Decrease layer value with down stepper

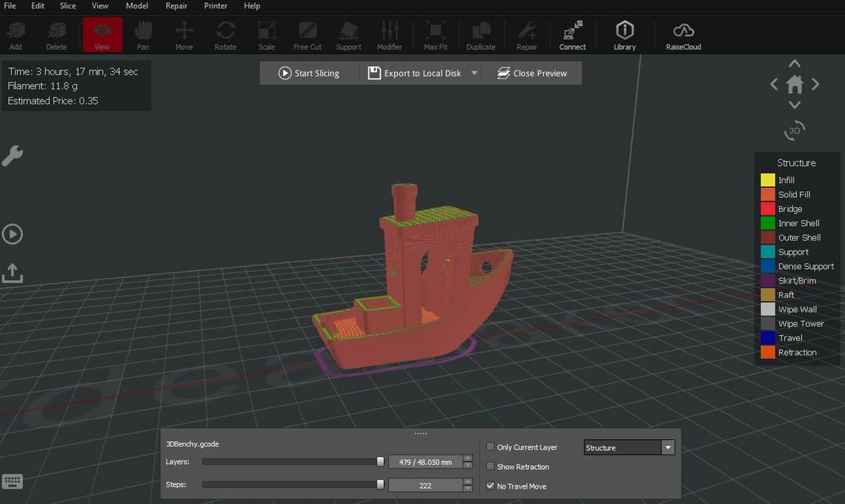coord(468,465)
